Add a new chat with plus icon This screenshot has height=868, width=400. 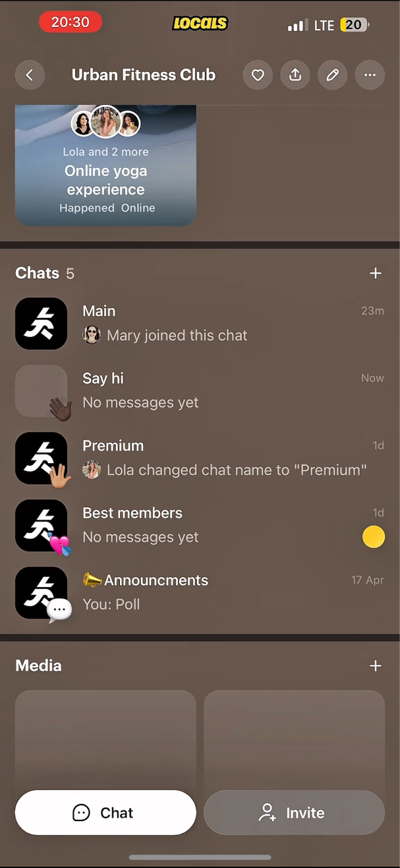(376, 273)
